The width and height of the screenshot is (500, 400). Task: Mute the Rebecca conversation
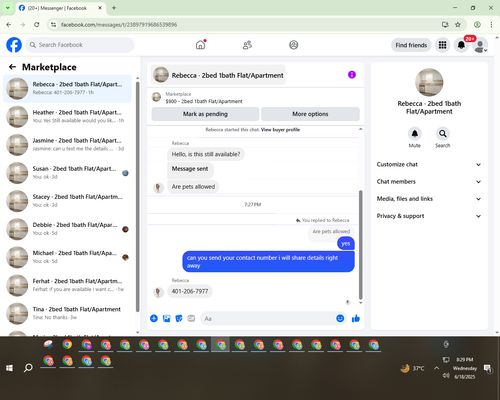click(414, 134)
